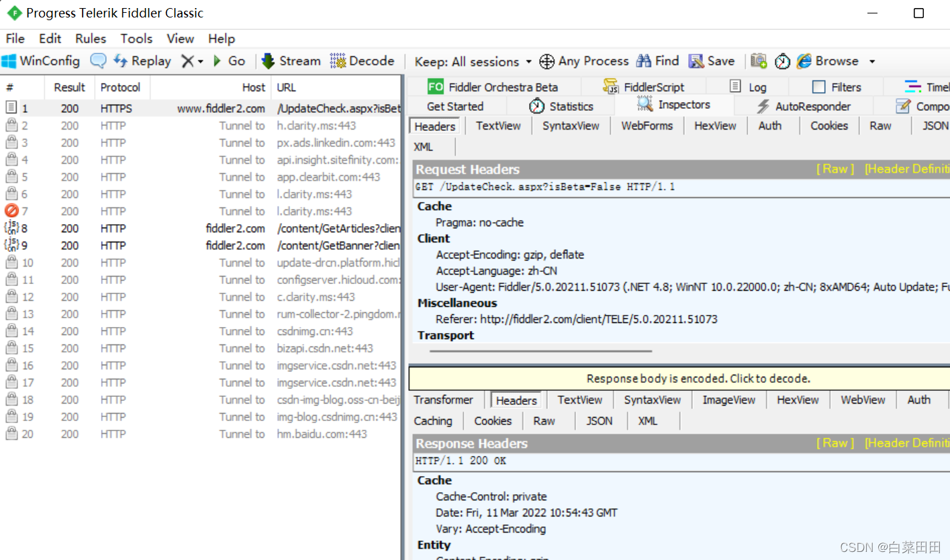Viewport: 950px width, 560px height.
Task: Select session 7 blocked red icon
Action: 11,211
